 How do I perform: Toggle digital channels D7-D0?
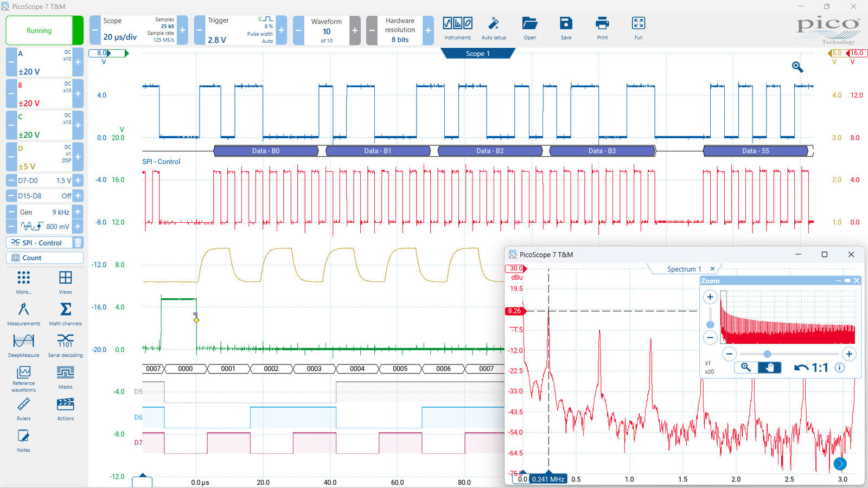click(44, 181)
